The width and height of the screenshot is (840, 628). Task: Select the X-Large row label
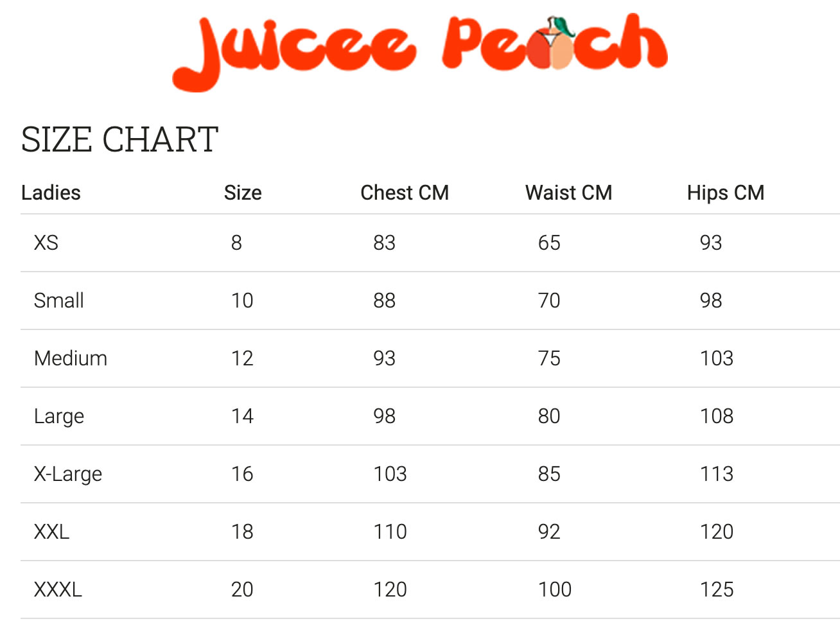68,475
